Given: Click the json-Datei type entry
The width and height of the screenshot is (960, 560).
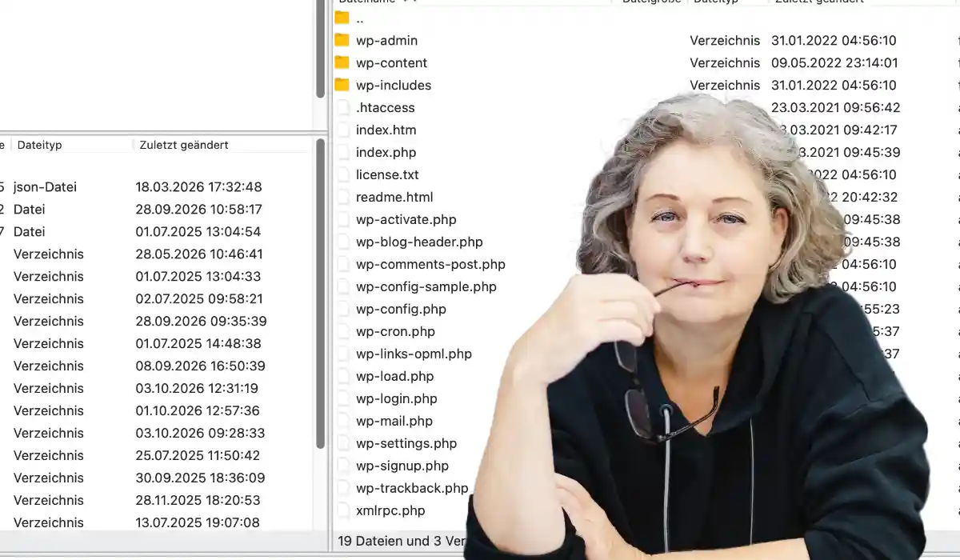Looking at the screenshot, I should 45,187.
